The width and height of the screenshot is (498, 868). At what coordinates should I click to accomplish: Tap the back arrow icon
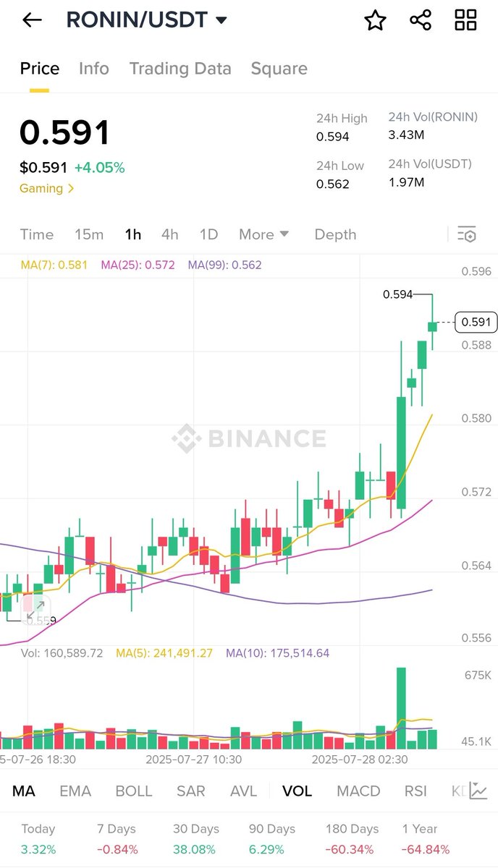coord(32,20)
